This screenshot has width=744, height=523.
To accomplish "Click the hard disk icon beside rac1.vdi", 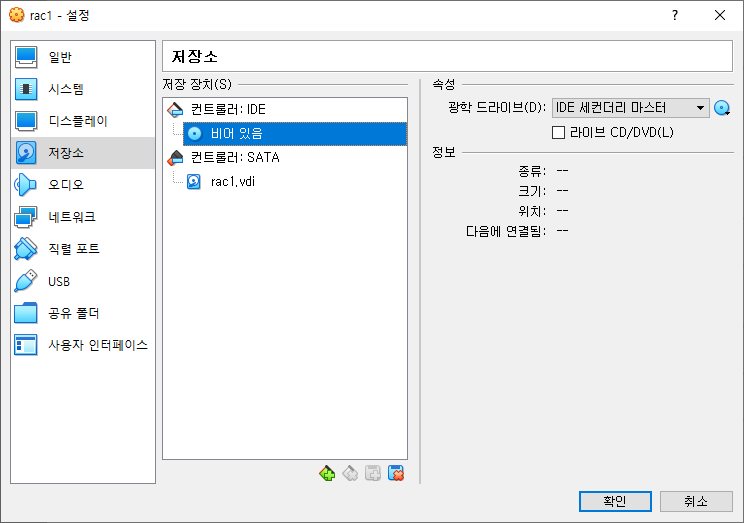I will click(x=194, y=182).
